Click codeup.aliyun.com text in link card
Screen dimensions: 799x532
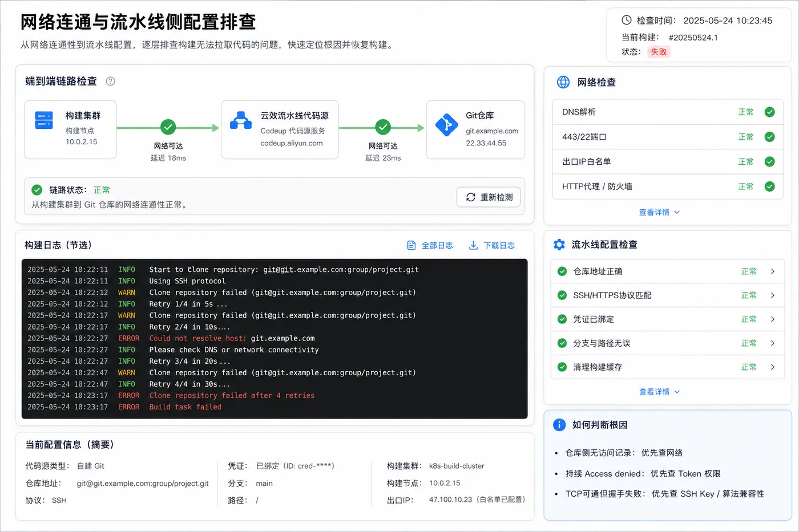click(x=292, y=143)
